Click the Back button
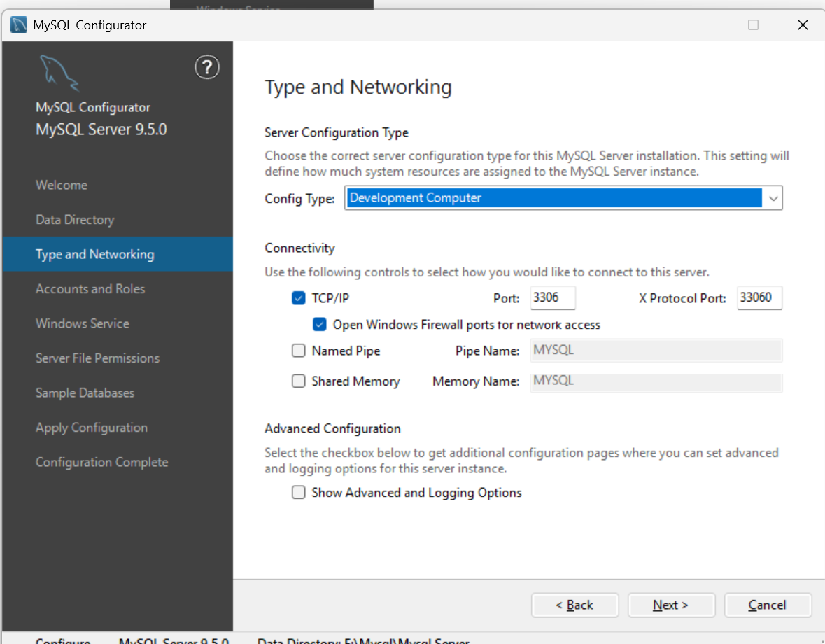The height and width of the screenshot is (644, 825). pyautogui.click(x=574, y=605)
